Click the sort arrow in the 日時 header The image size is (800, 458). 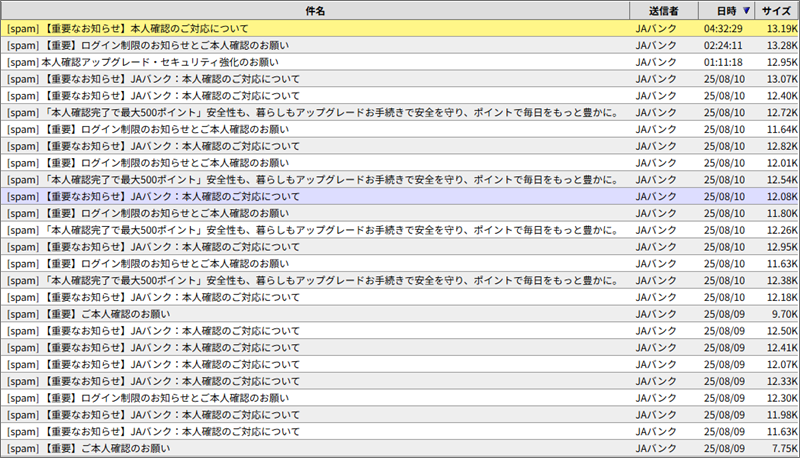pyautogui.click(x=746, y=11)
